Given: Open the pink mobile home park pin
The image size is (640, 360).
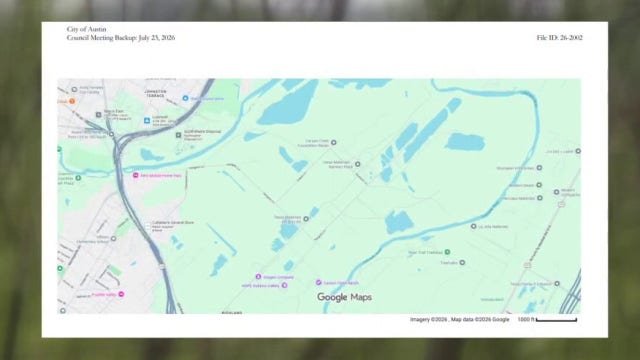Looking at the screenshot, I should tap(136, 175).
